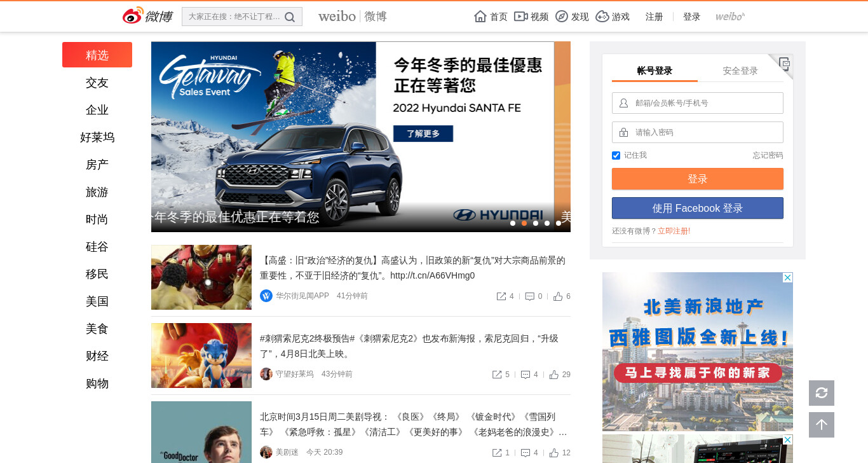The height and width of the screenshot is (463, 868).
Task: Click 注册 in the top navigation
Action: [654, 17]
